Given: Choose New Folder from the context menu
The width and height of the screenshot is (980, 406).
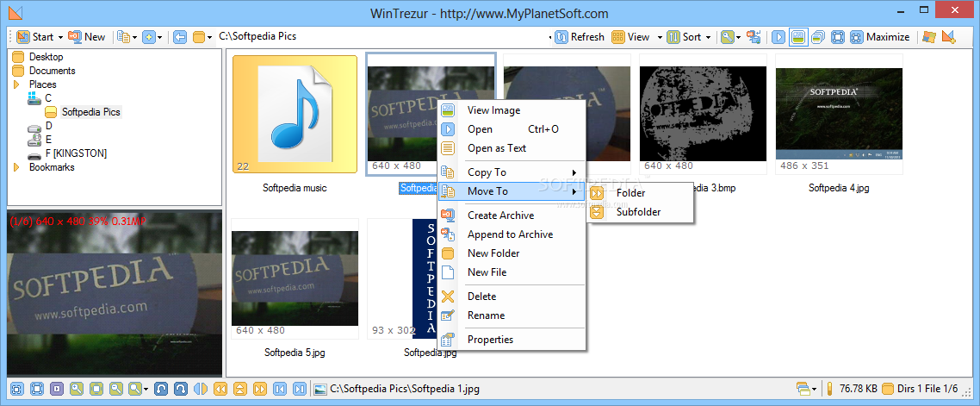Looking at the screenshot, I should pyautogui.click(x=511, y=253).
